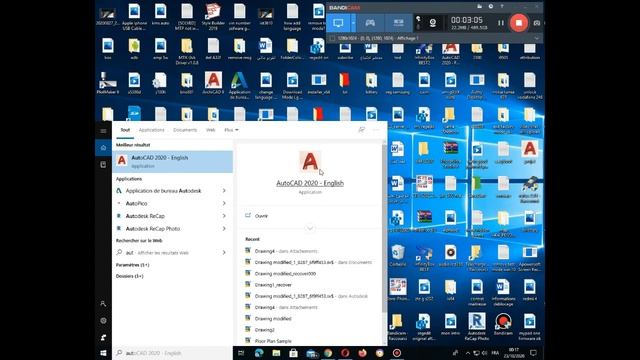Click the Windows Start button
This screenshot has width=640, height=360.
point(103,353)
